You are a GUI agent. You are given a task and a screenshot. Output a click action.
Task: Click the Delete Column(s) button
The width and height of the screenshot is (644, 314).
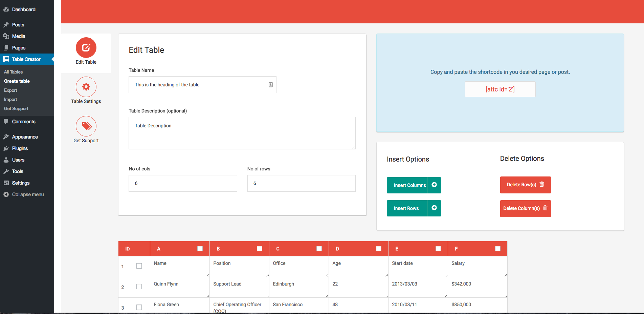coord(526,209)
